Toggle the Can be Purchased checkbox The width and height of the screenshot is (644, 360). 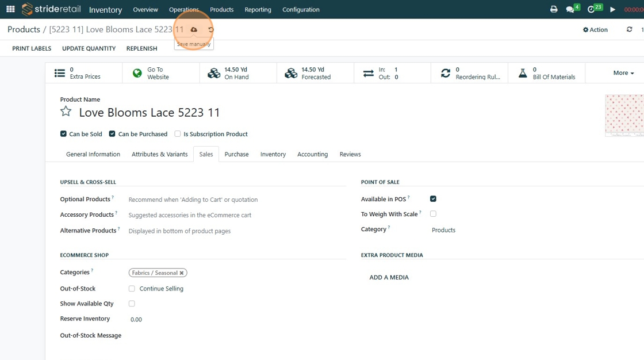pyautogui.click(x=112, y=133)
